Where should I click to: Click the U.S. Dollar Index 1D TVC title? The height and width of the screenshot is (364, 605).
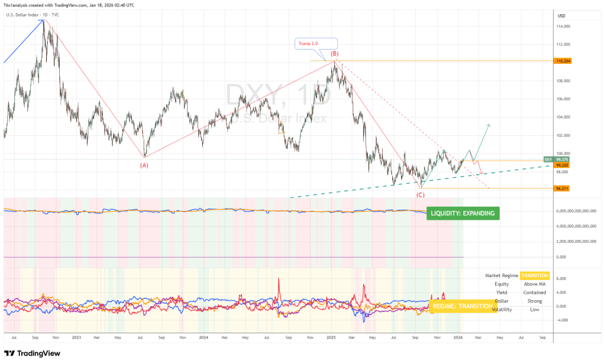pos(33,15)
